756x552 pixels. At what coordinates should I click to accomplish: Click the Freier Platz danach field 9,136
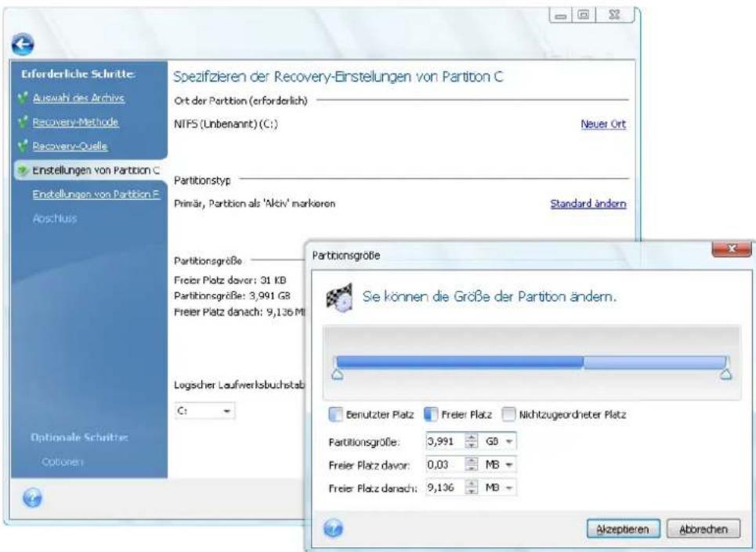pos(445,488)
